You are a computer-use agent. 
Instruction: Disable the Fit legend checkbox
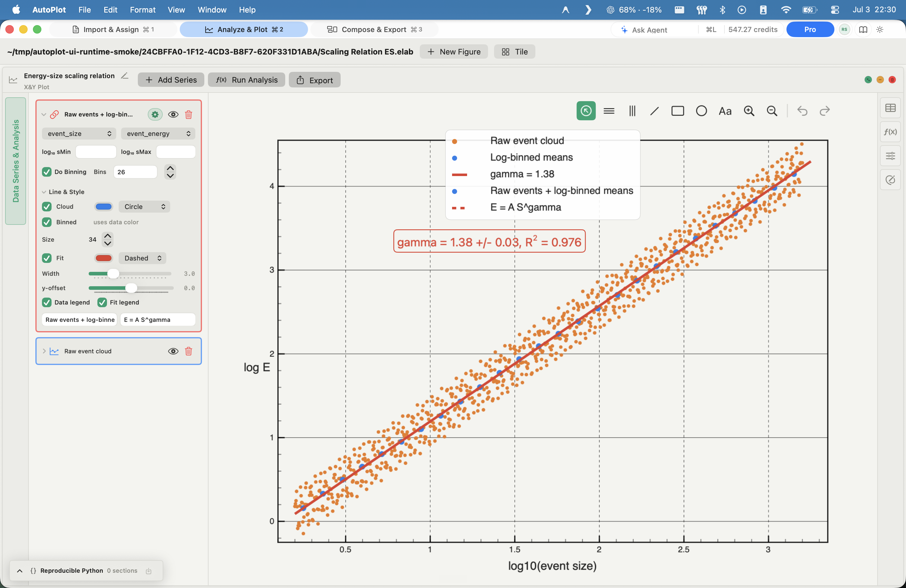click(102, 302)
